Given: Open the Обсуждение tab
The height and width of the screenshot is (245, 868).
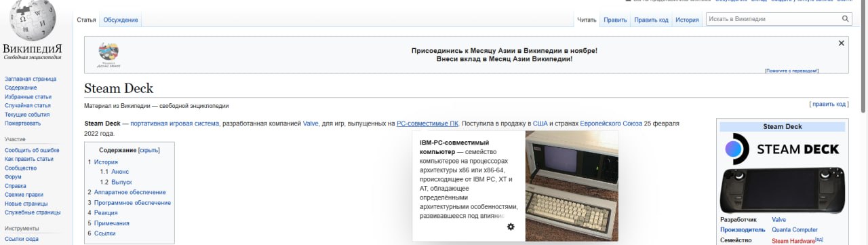Looking at the screenshot, I should click(x=121, y=20).
